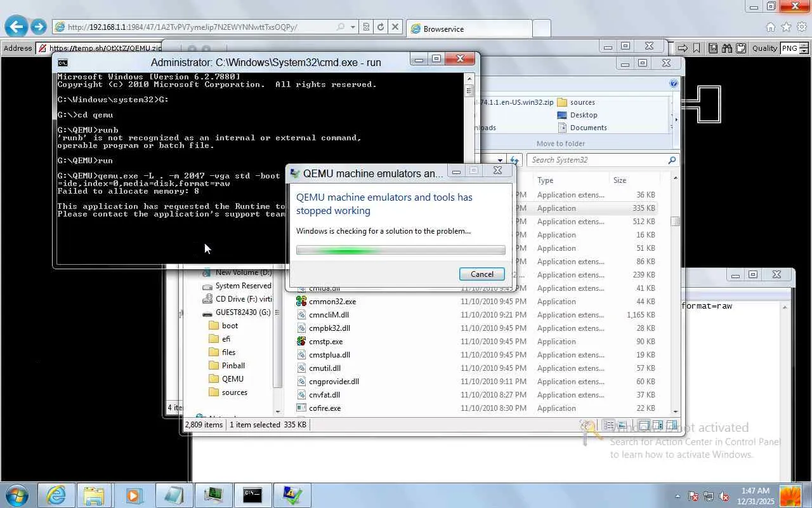The height and width of the screenshot is (508, 812).
Task: Launch Internet Explorer from the taskbar
Action: click(56, 495)
